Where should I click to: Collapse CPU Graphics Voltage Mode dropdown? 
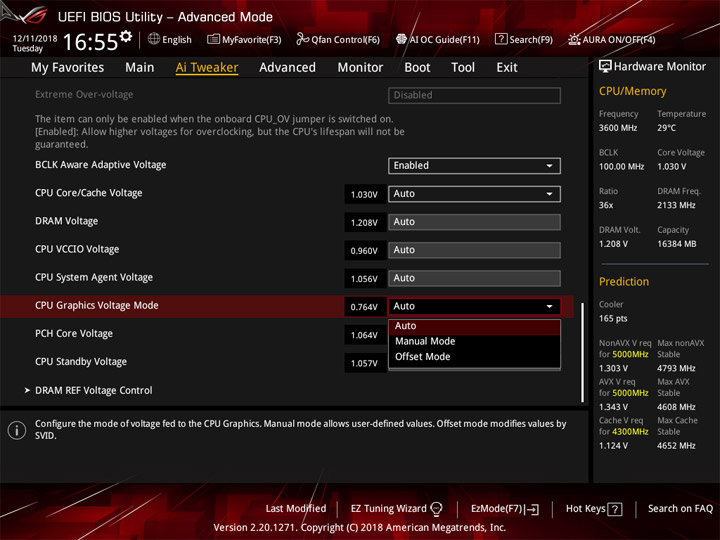point(474,306)
